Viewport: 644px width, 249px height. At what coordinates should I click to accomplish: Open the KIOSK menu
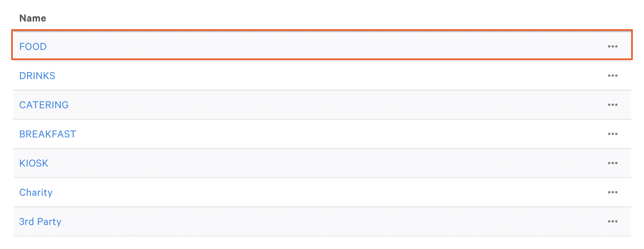pos(34,163)
